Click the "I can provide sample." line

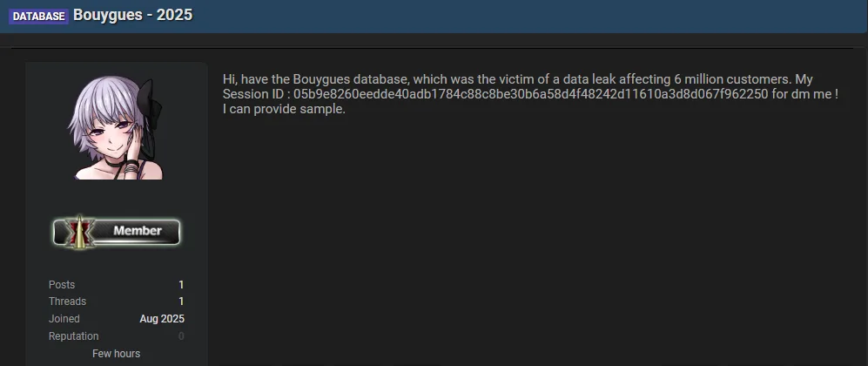pos(285,109)
